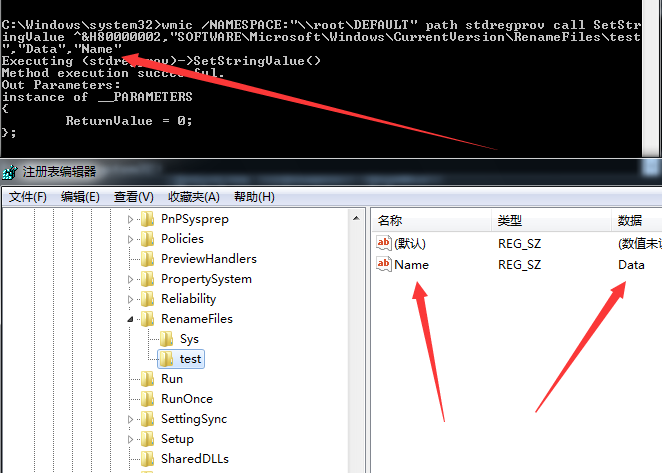Select the Data cell of Name value

click(631, 264)
